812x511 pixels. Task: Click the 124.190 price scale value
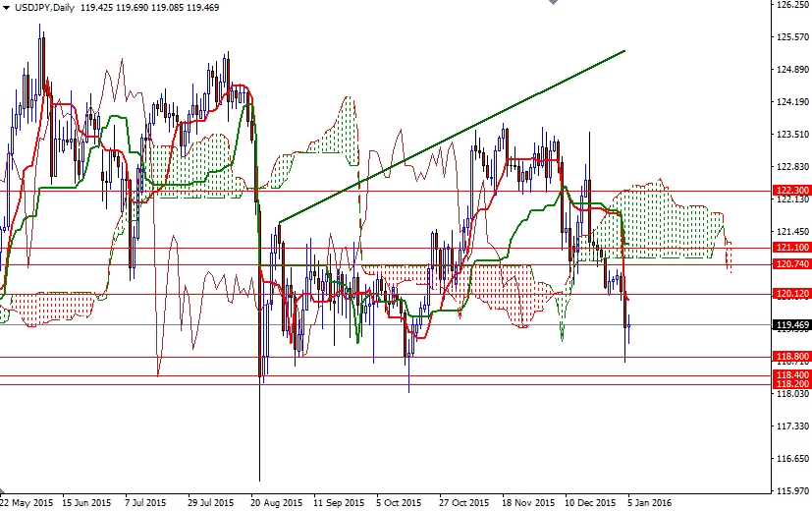(x=792, y=102)
